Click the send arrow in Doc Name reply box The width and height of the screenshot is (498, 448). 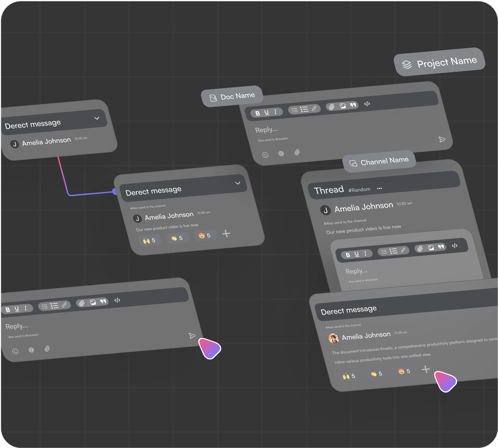click(x=442, y=140)
